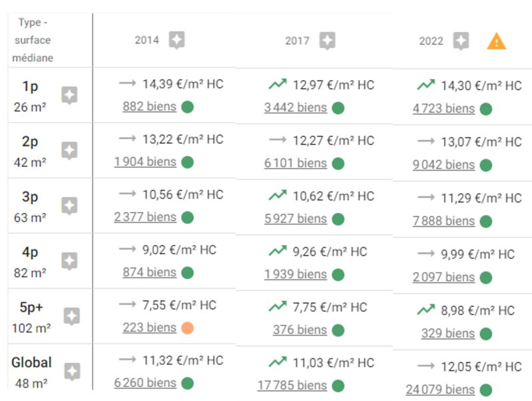The image size is (532, 401).
Task: Click the star icon next to 2022
Action: coord(461,41)
